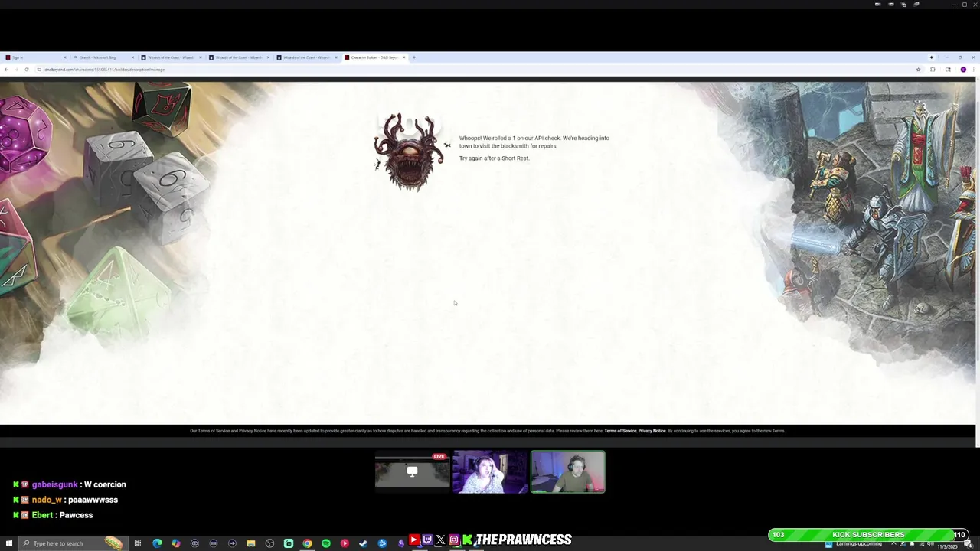Click the 'Type here to search' box

pos(73,543)
